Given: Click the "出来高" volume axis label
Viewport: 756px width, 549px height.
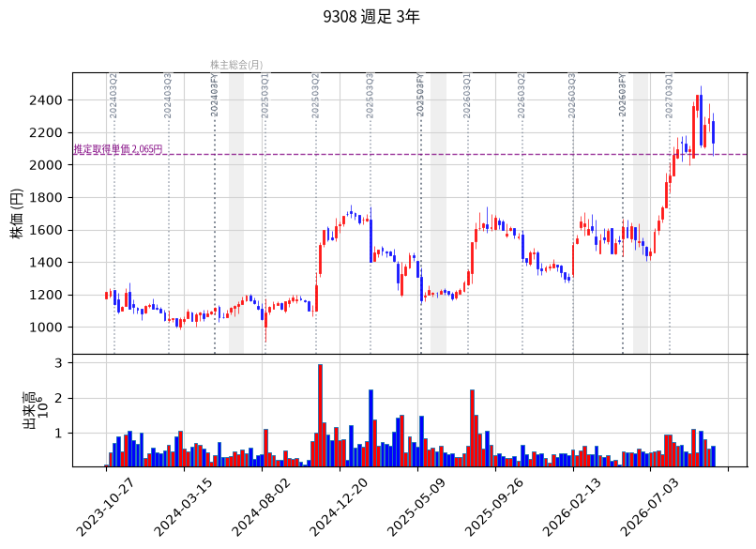Looking at the screenshot, I should (29, 410).
